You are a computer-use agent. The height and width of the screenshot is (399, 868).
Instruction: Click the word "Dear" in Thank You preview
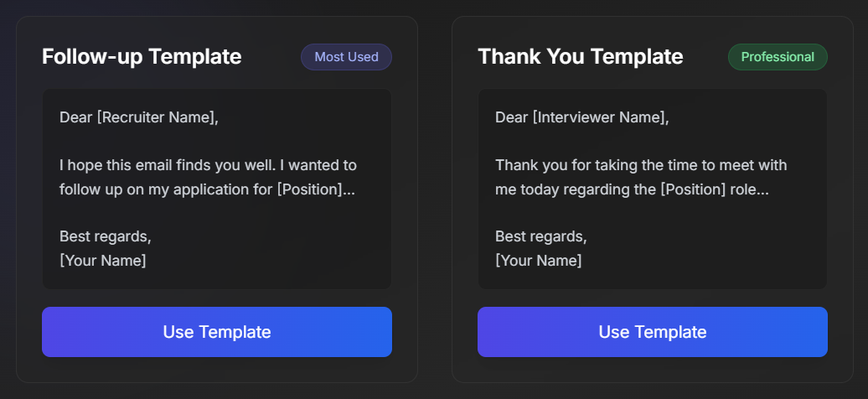pyautogui.click(x=512, y=117)
